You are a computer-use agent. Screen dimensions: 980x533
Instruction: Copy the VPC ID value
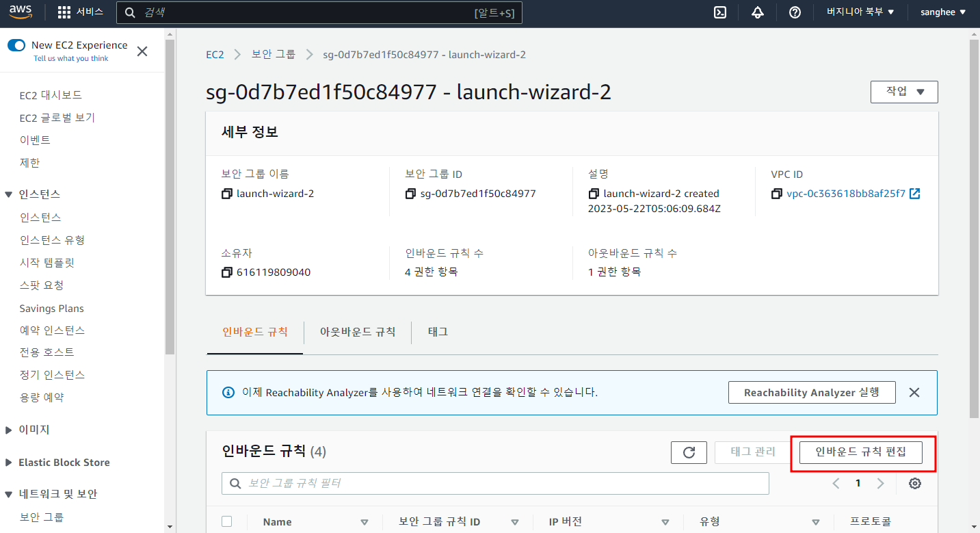(777, 194)
